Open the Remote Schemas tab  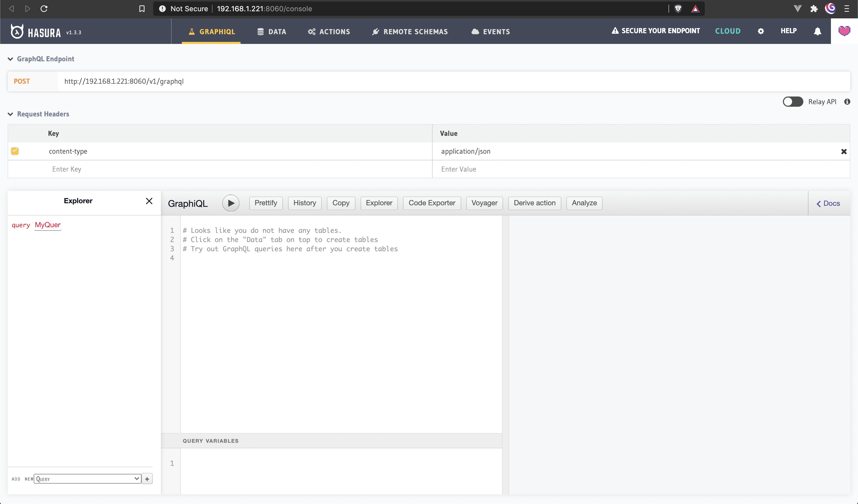(x=410, y=32)
